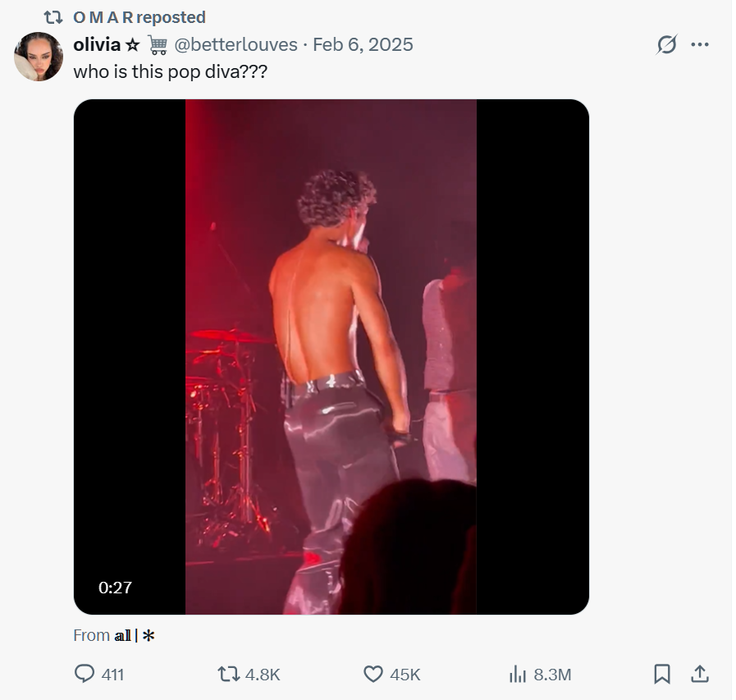736x700 pixels.
Task: Open the view analytics bar chart icon
Action: (518, 674)
